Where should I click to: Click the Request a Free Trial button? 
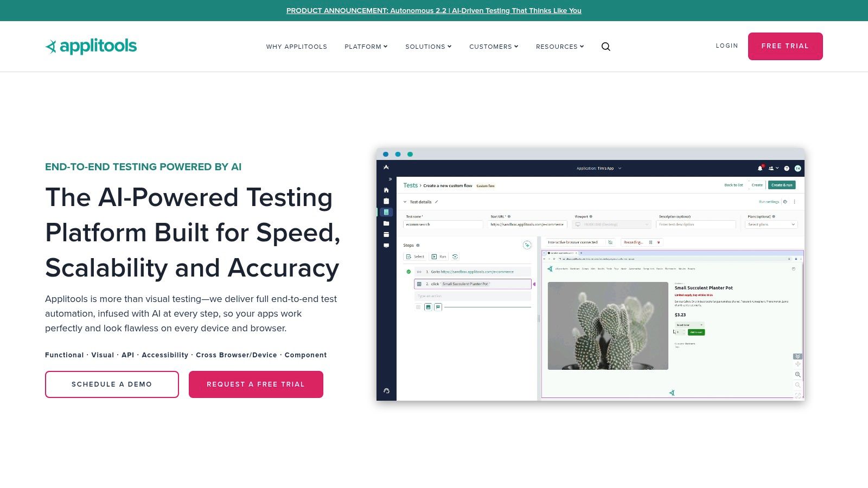[256, 384]
